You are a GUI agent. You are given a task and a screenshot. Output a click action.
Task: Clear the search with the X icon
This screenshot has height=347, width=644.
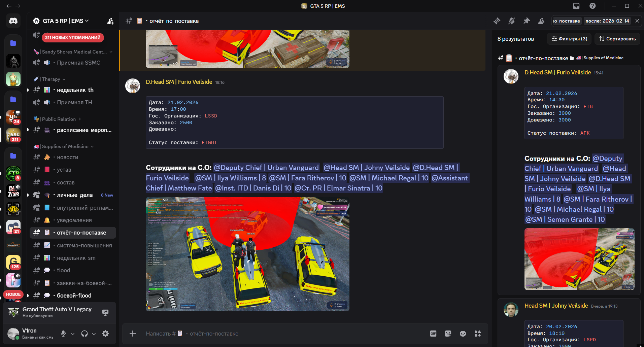tap(637, 21)
